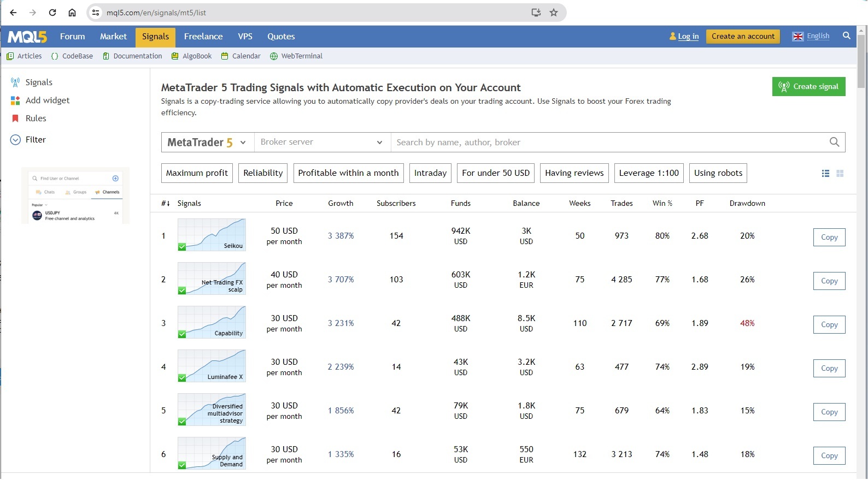Viewport: 868px width, 480px height.
Task: Switch to grid view icon
Action: click(840, 173)
